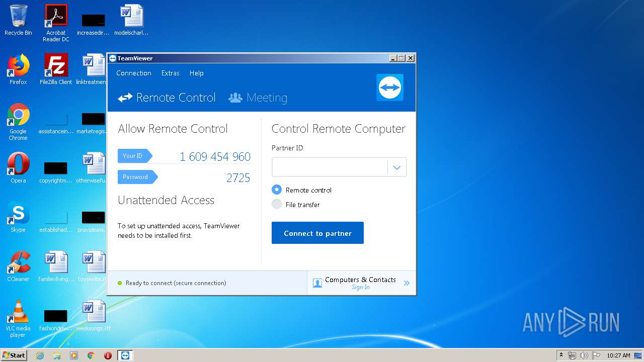Image resolution: width=644 pixels, height=362 pixels.
Task: Select the Firefox desktop icon
Action: (x=18, y=69)
